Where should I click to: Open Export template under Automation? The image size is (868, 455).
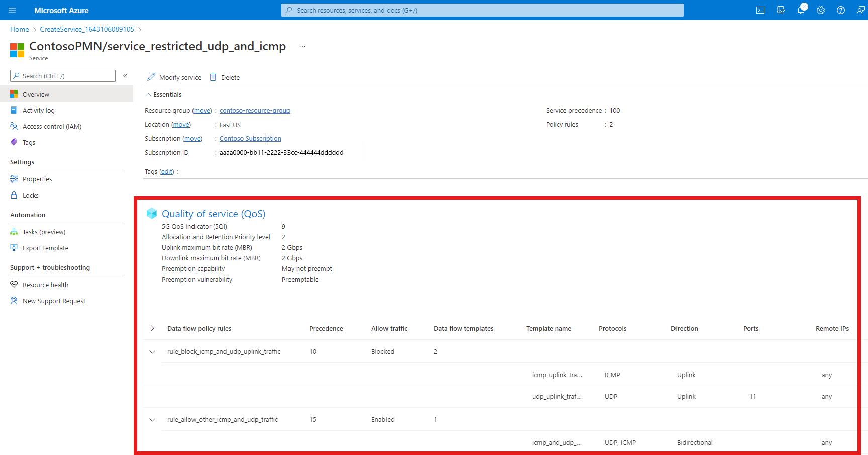[45, 248]
